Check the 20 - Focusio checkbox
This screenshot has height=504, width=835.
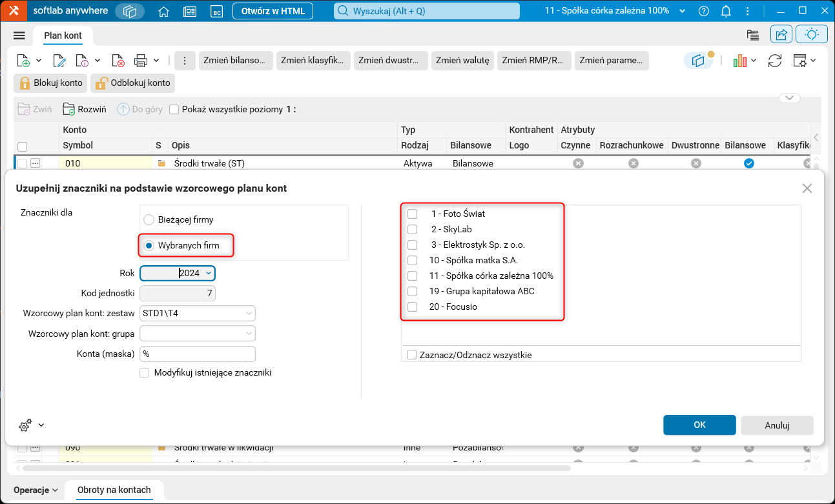coord(412,307)
